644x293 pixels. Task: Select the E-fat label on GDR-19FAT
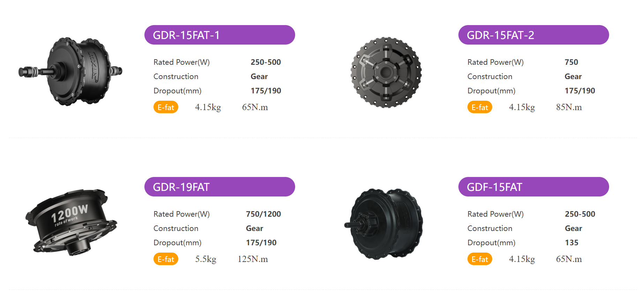pos(166,259)
